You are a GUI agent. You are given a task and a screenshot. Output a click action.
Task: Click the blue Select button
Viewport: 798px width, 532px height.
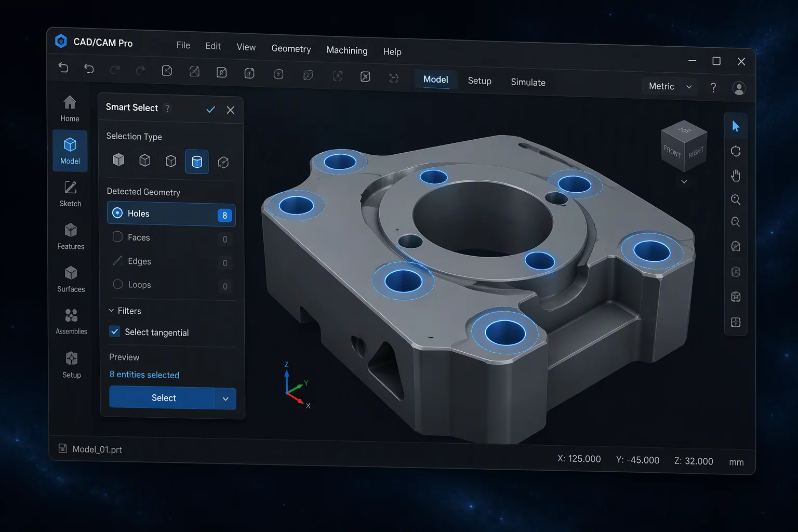163,397
